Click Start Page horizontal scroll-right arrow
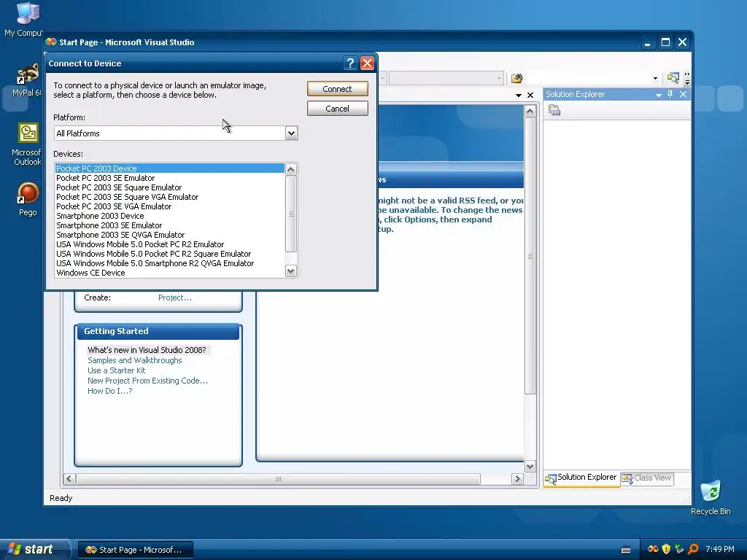The height and width of the screenshot is (560, 747). [517, 478]
